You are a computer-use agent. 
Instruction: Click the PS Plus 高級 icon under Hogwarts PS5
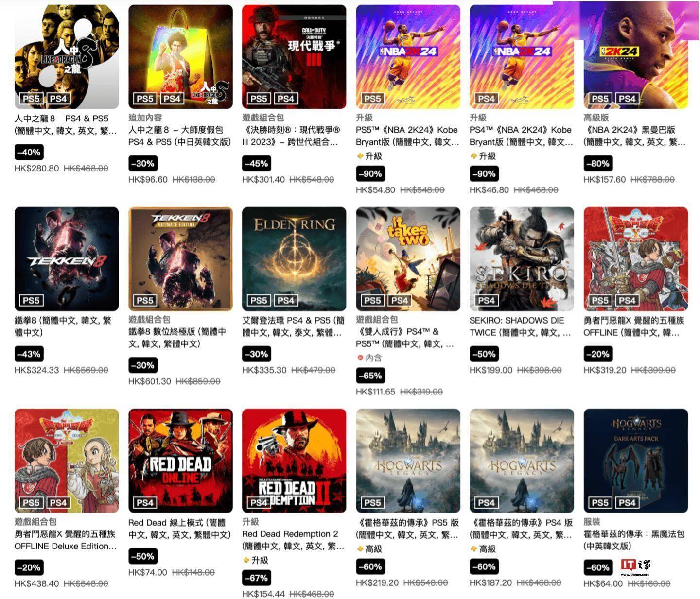tap(360, 549)
